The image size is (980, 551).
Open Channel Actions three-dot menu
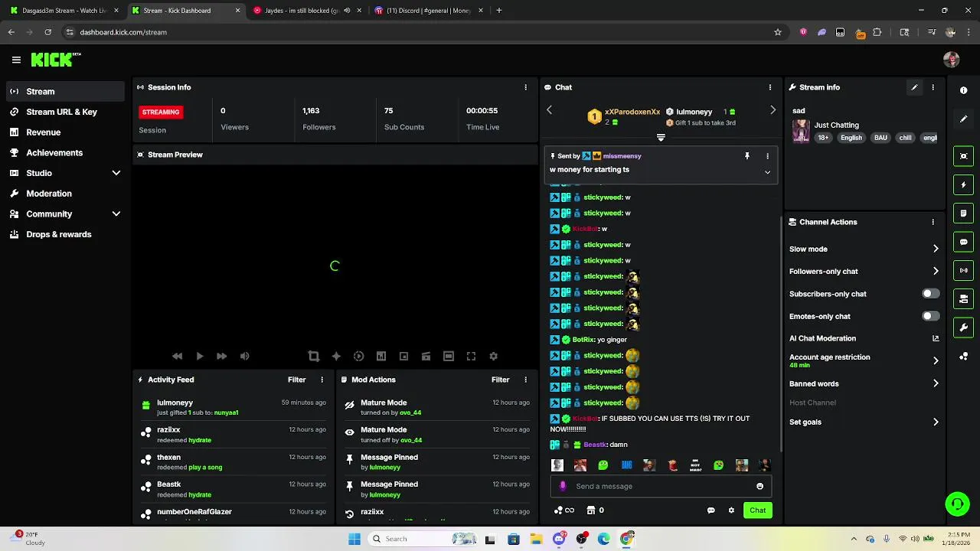[933, 222]
